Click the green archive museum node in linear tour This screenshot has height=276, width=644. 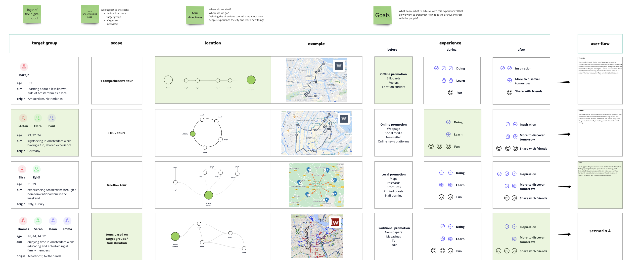pyautogui.click(x=251, y=80)
